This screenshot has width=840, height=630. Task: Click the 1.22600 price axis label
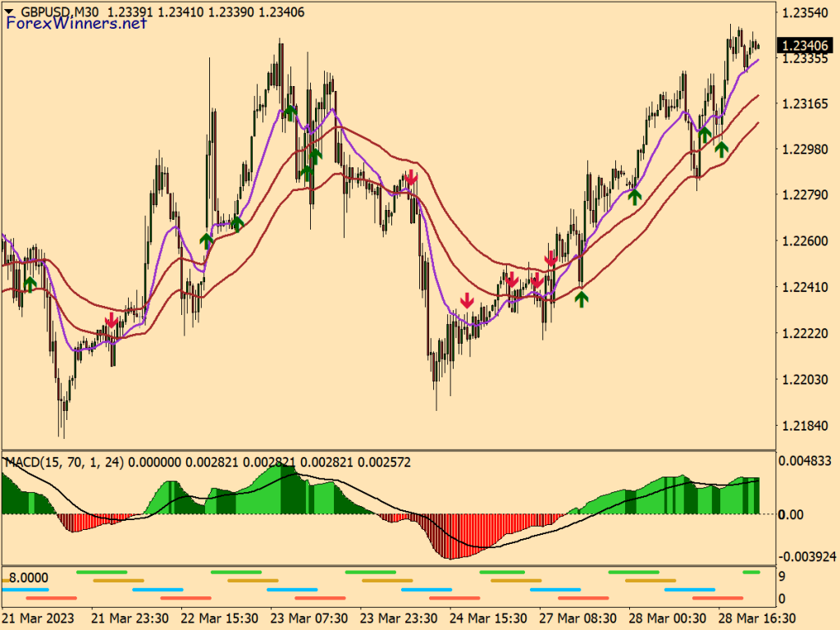pos(806,241)
